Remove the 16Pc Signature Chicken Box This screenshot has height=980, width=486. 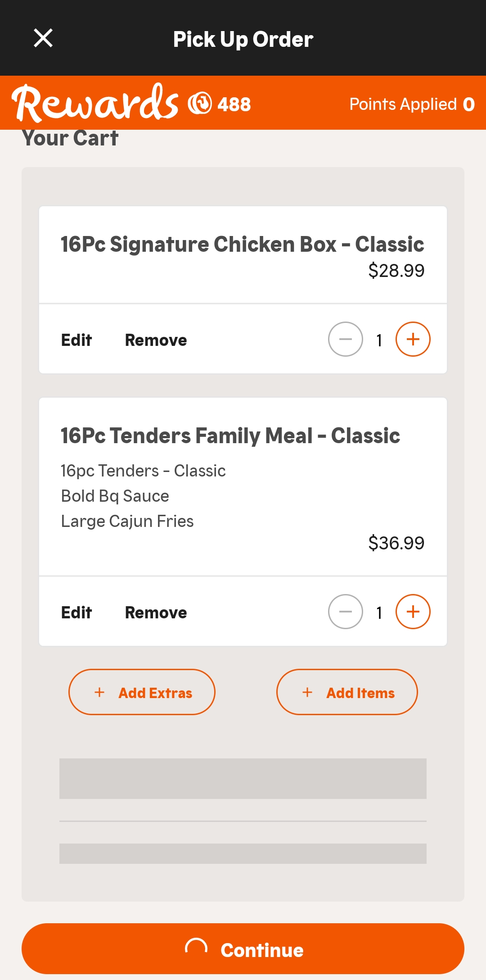coord(156,340)
